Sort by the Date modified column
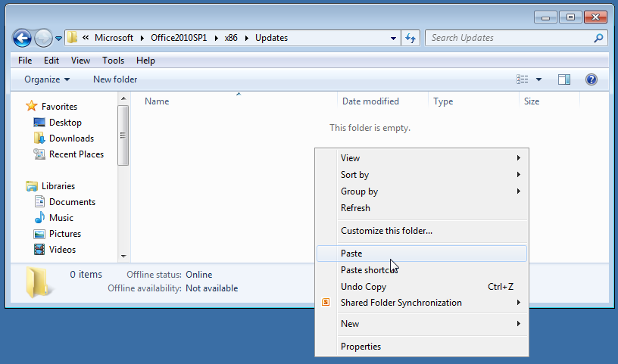This screenshot has width=618, height=364. point(370,101)
